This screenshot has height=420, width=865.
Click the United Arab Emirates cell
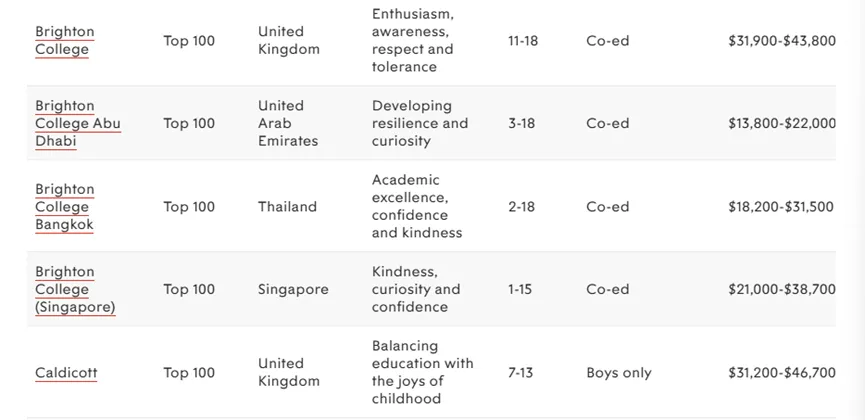coord(288,123)
